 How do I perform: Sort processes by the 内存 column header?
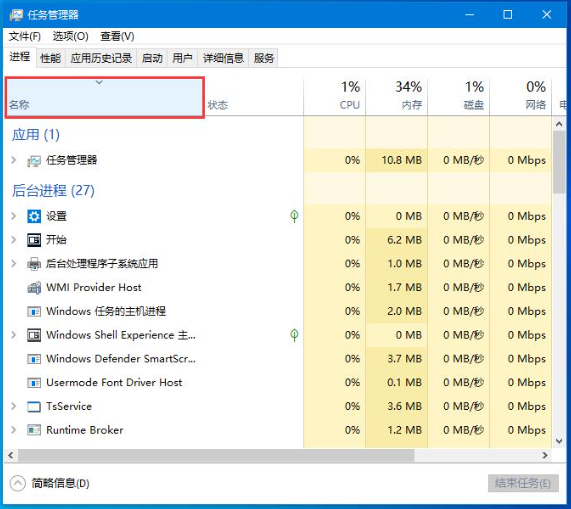coord(397,96)
